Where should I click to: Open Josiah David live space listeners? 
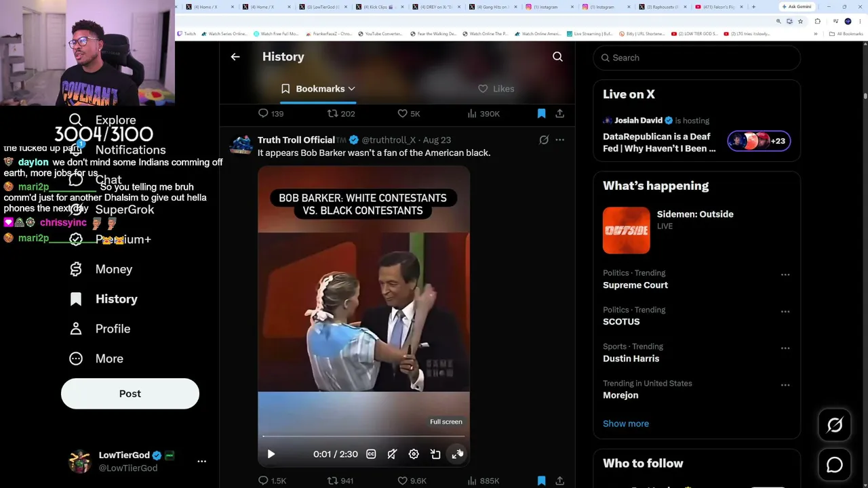pyautogui.click(x=759, y=141)
